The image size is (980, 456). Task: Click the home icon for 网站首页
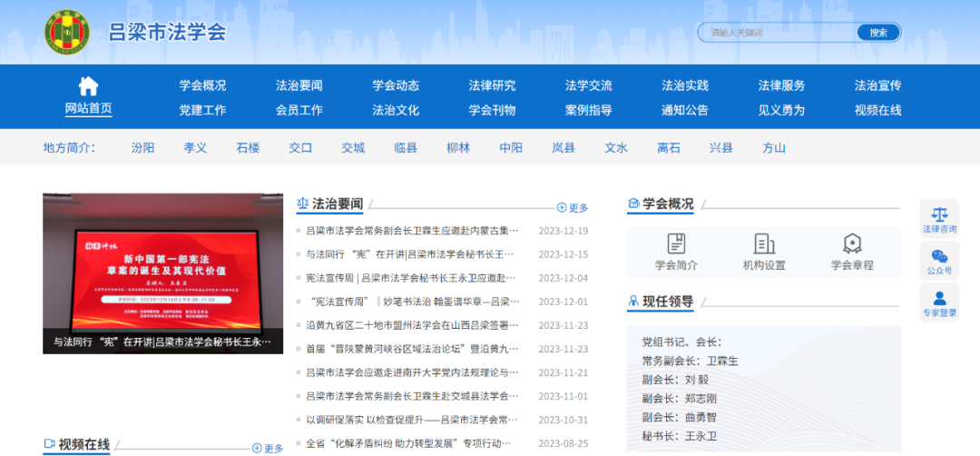pyautogui.click(x=88, y=86)
